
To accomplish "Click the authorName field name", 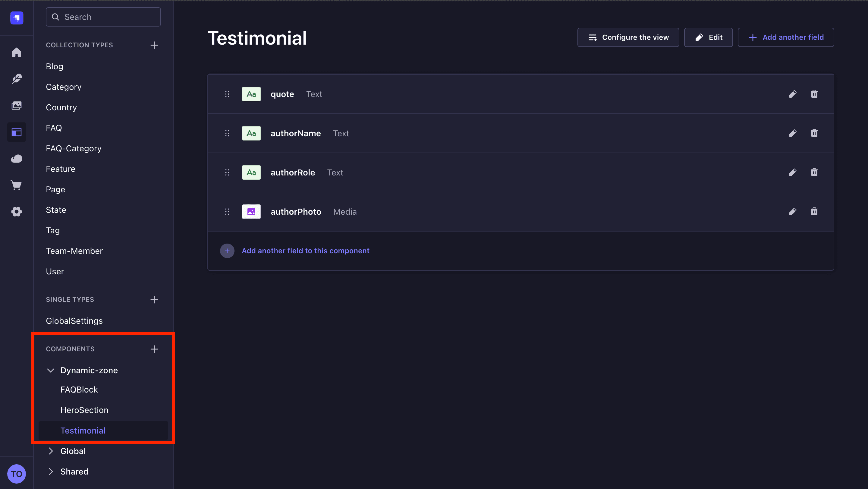I will (x=295, y=133).
